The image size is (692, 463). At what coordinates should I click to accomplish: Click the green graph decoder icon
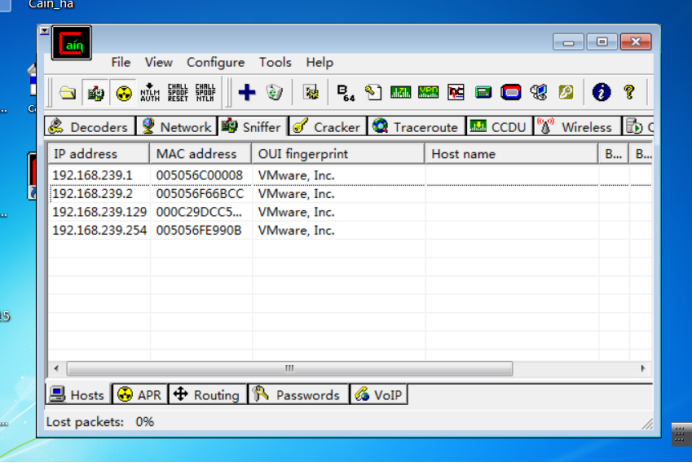coord(400,92)
